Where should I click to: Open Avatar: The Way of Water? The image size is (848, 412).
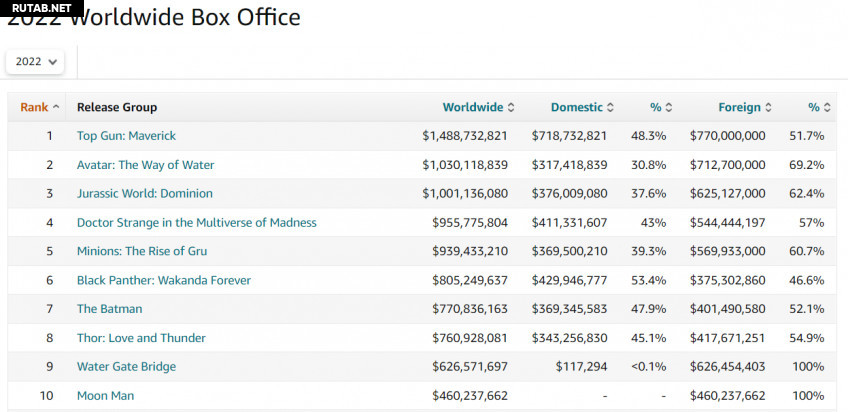click(x=145, y=165)
